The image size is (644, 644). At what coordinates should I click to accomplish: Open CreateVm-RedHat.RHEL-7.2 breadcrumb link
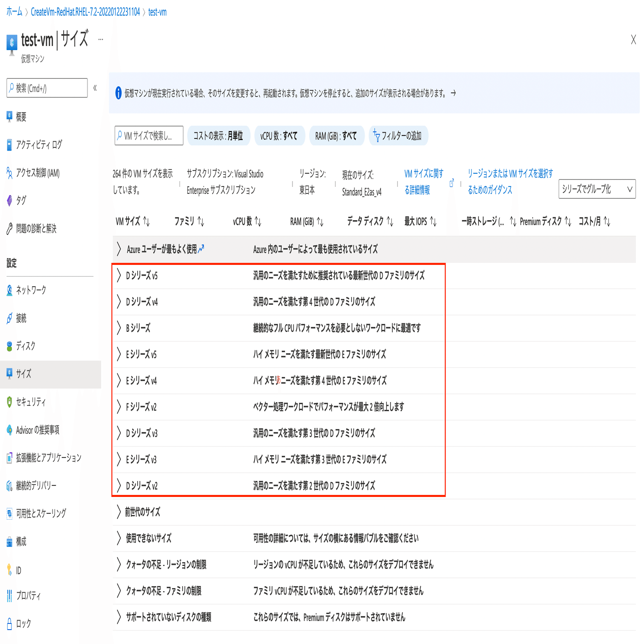pos(85,12)
